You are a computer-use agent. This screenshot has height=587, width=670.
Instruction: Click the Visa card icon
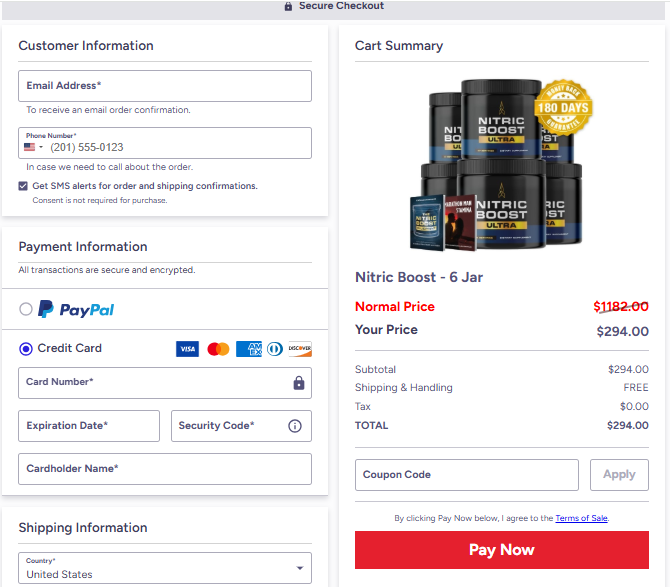pos(187,349)
